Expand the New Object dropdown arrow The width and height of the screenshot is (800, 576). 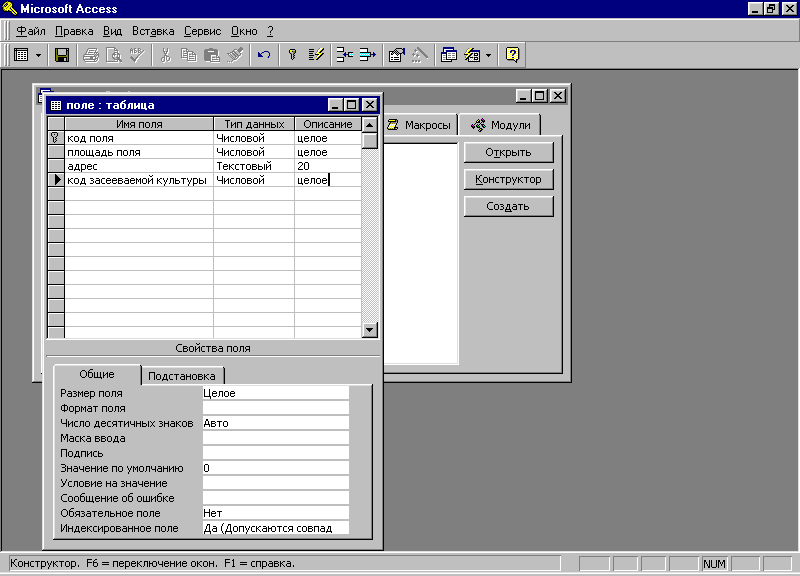click(x=488, y=55)
